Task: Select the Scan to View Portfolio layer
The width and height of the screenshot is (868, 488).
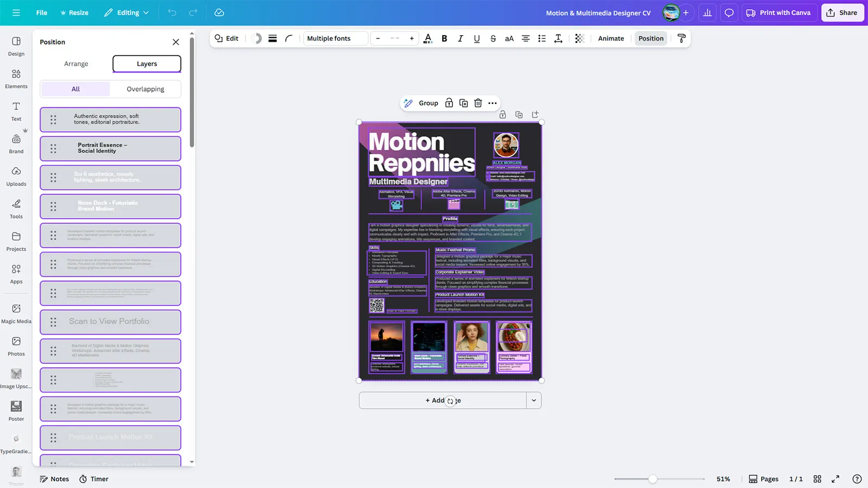Action: coord(110,322)
